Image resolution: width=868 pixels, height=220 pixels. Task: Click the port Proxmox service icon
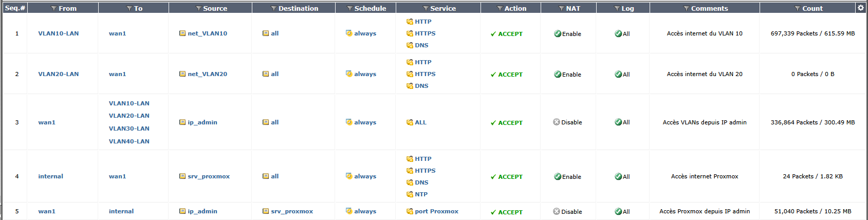[x=410, y=211]
